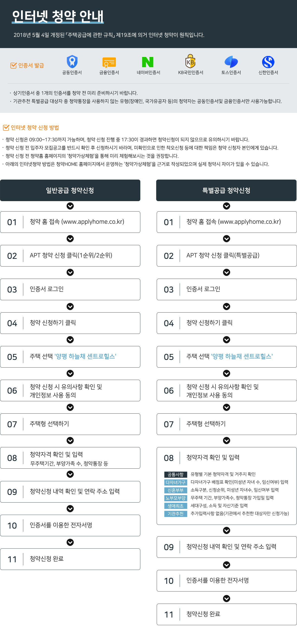The width and height of the screenshot is (297, 644).
Task: Click the down arrow above 특별공급 step 09
Action: (x=226, y=530)
